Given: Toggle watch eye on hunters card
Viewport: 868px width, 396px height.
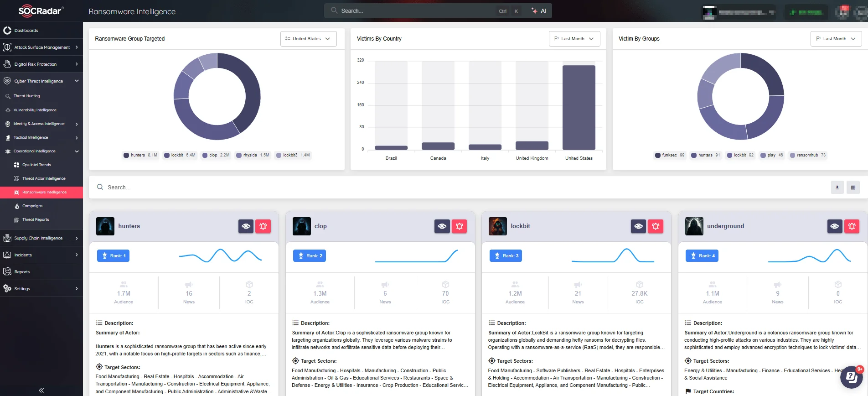Looking at the screenshot, I should 246,226.
